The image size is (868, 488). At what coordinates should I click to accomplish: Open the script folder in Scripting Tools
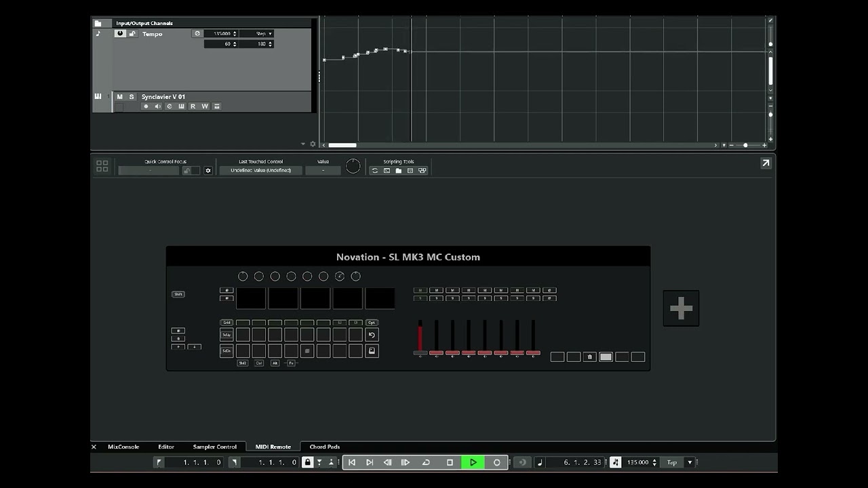[x=399, y=171]
